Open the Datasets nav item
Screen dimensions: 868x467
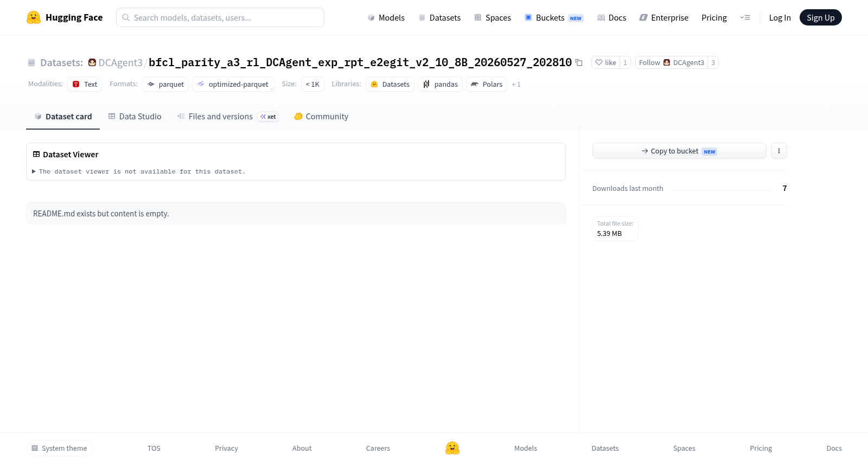(x=440, y=17)
